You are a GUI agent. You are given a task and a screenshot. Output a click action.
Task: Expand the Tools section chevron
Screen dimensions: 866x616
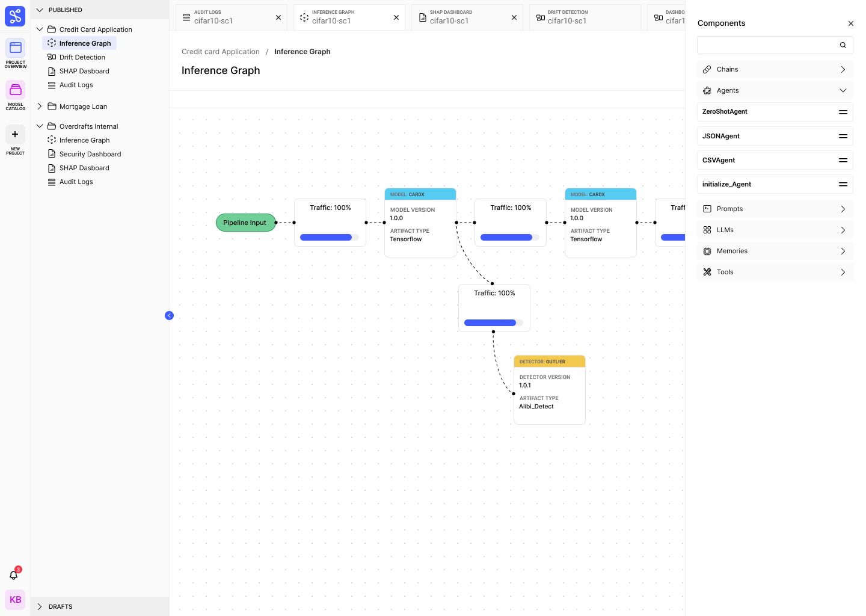click(x=843, y=272)
